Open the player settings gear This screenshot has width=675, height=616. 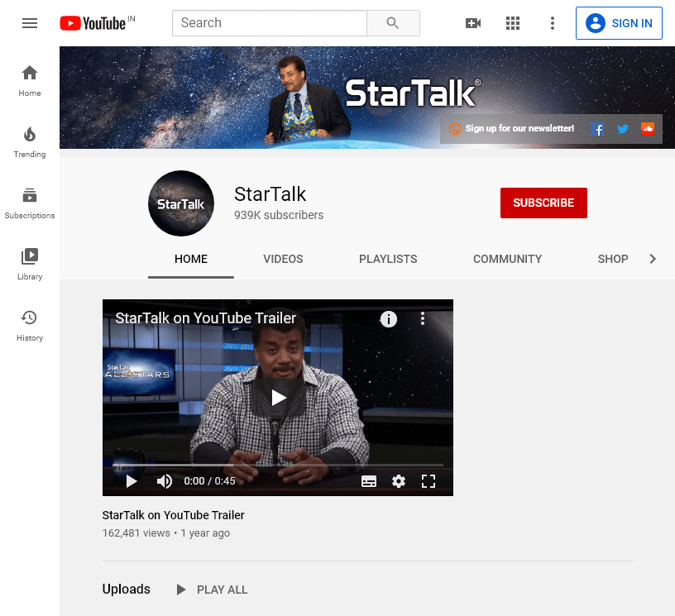click(x=399, y=481)
